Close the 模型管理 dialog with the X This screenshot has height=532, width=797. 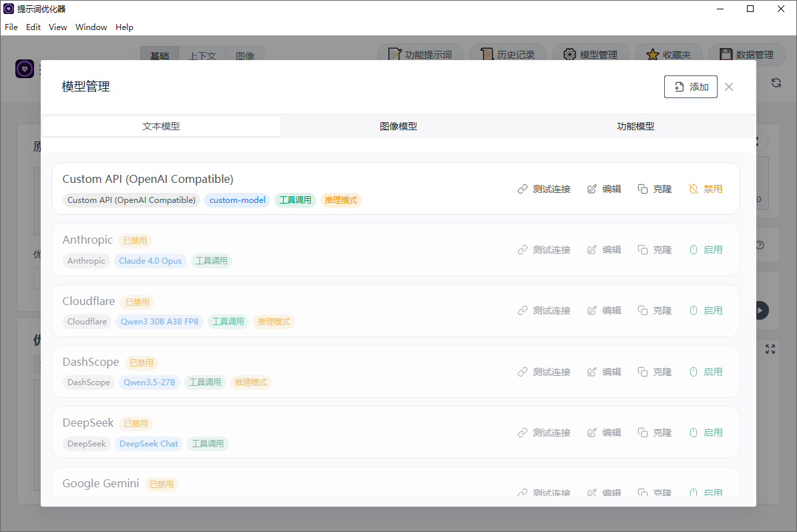coord(728,86)
